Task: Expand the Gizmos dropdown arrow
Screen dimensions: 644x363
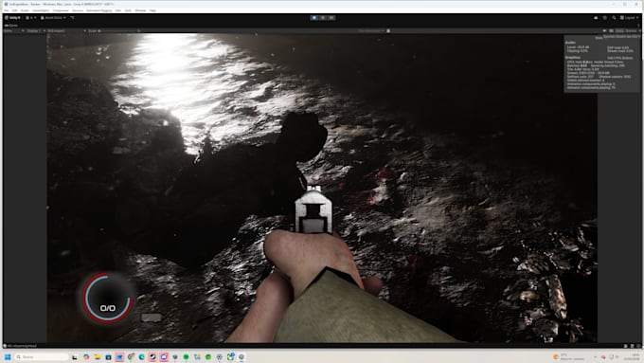Action: [x=639, y=31]
